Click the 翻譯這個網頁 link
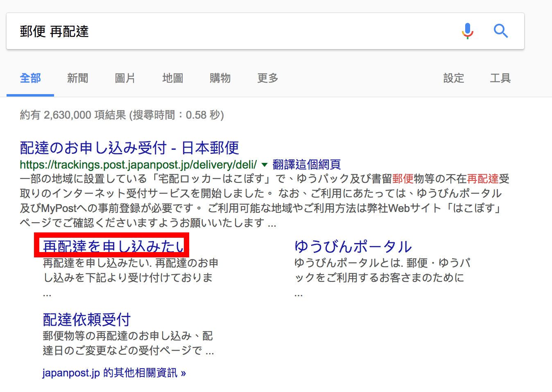The width and height of the screenshot is (552, 392). 307,165
